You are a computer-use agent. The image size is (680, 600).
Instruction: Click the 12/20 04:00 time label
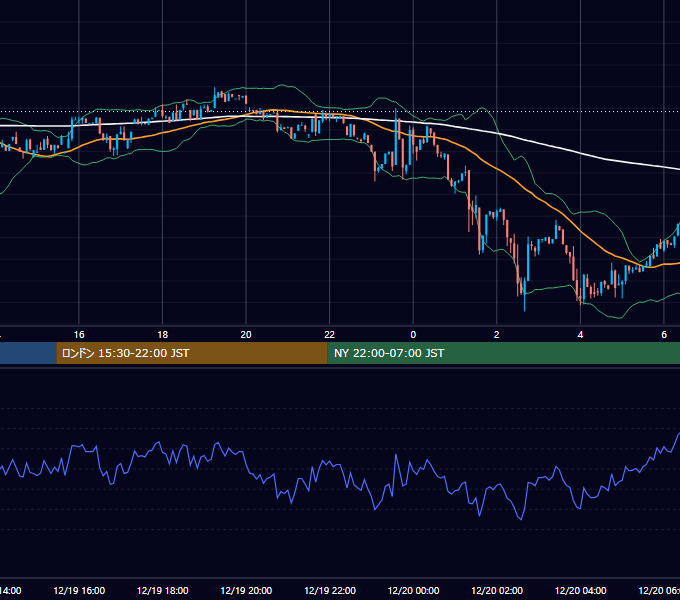[580, 590]
